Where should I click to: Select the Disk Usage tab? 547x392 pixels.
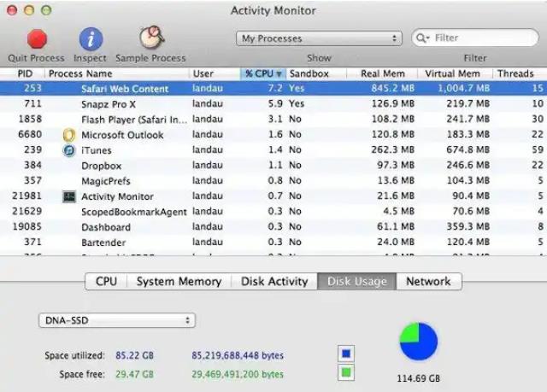point(357,281)
